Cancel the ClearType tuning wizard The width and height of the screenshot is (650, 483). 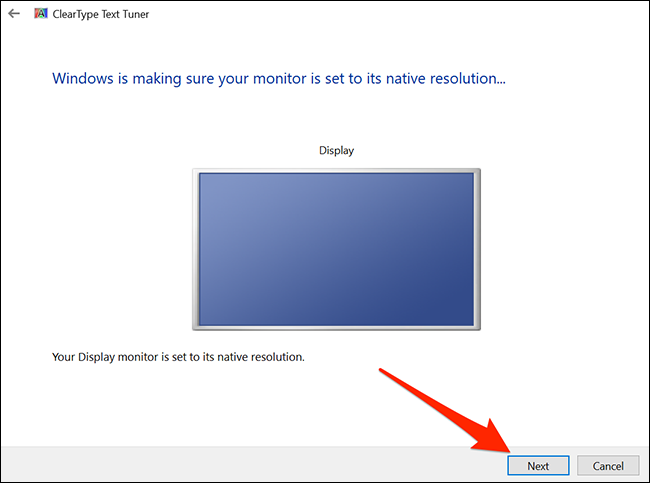[x=608, y=466]
